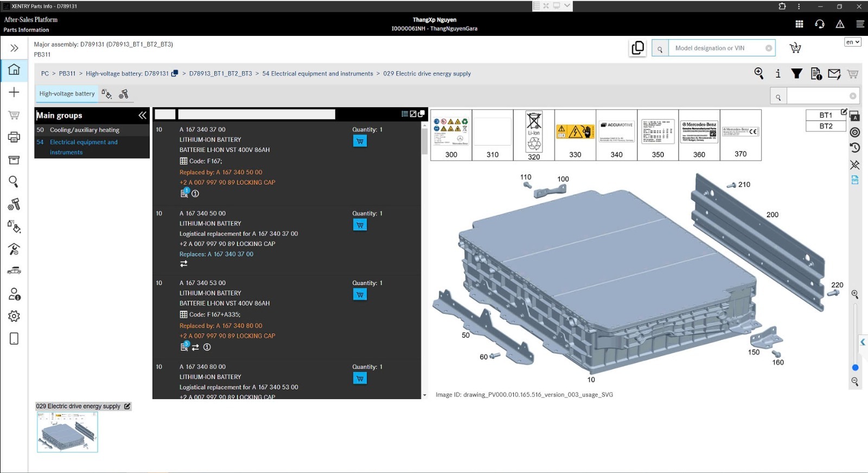
Task: Click the copy pages icon near VIN search
Action: (638, 48)
